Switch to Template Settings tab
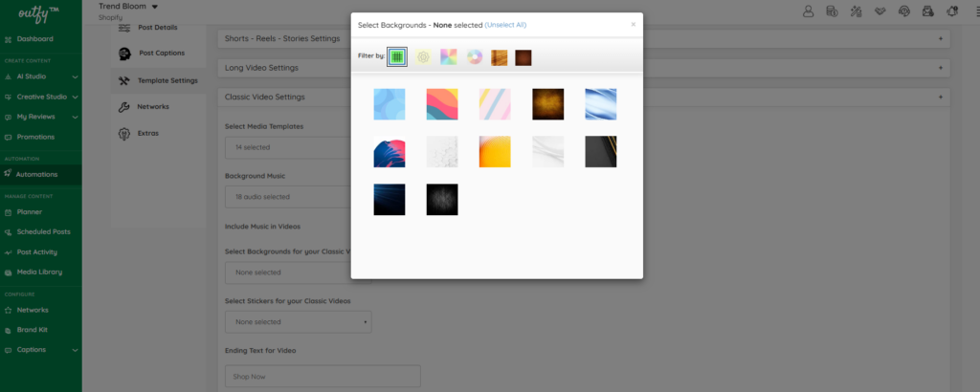Image resolution: width=980 pixels, height=392 pixels. (x=159, y=80)
